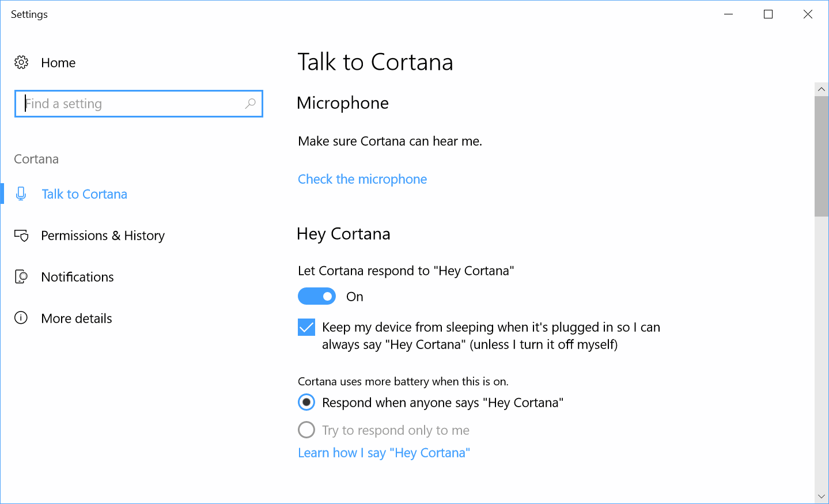Click the "Settings" window title text
The height and width of the screenshot is (504, 829).
(x=29, y=14)
